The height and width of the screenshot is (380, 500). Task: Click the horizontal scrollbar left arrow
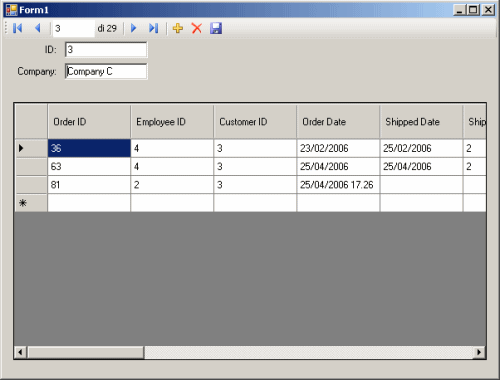[x=21, y=352]
